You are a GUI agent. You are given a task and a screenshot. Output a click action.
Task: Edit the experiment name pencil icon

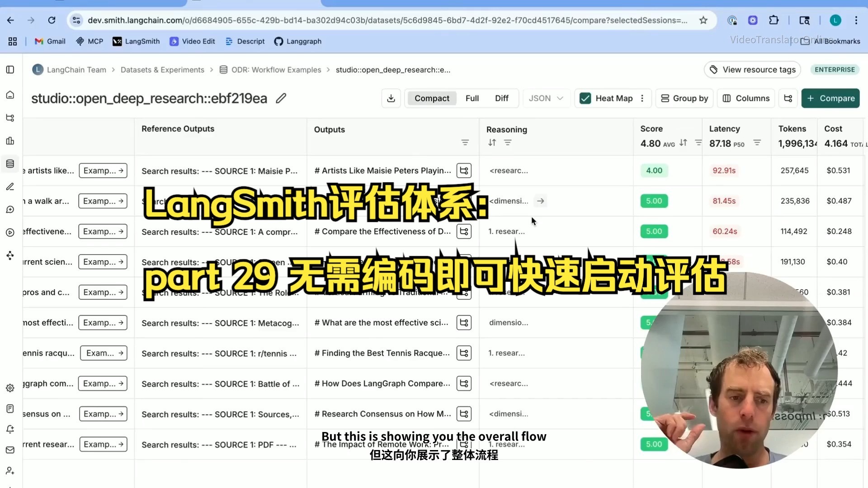(281, 98)
